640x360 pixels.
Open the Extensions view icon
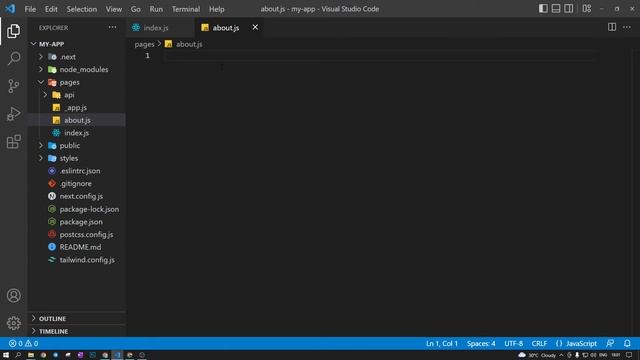(x=13, y=142)
